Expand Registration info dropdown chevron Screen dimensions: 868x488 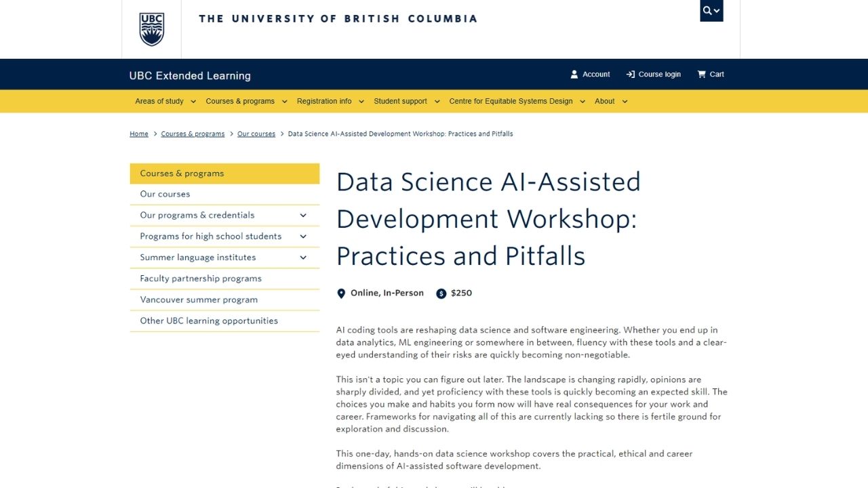click(361, 102)
